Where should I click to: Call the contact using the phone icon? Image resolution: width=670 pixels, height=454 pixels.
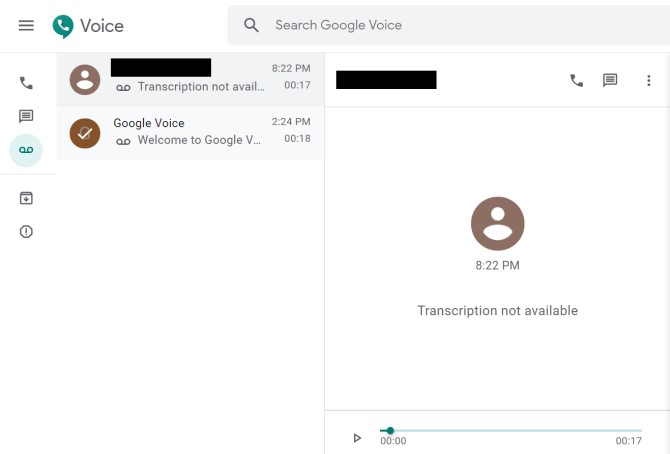(x=576, y=81)
